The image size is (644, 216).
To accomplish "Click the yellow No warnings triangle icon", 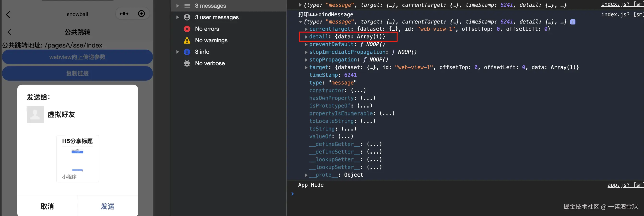I will pos(187,40).
